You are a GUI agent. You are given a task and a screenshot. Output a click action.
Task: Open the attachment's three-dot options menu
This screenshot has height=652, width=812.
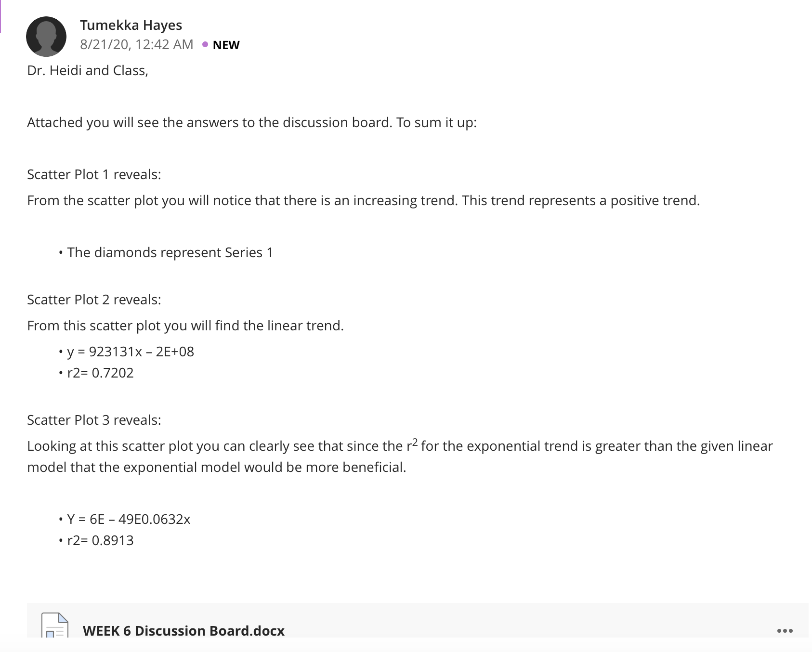(785, 630)
